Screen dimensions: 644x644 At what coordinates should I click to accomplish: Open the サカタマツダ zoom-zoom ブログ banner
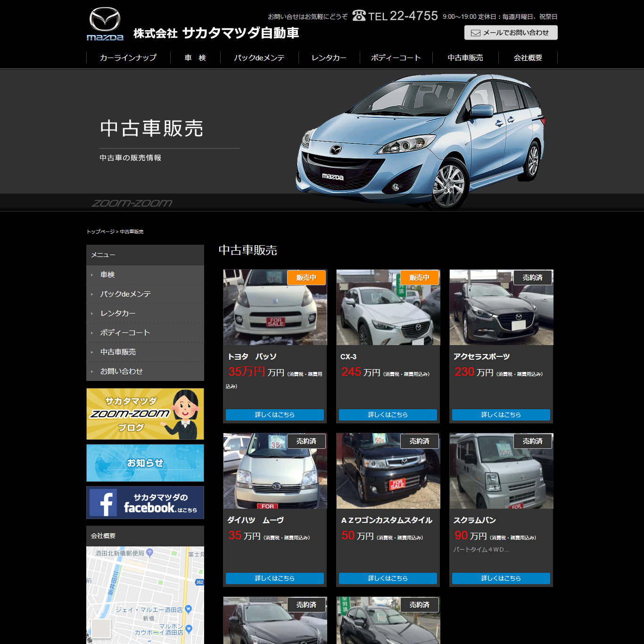pos(145,414)
